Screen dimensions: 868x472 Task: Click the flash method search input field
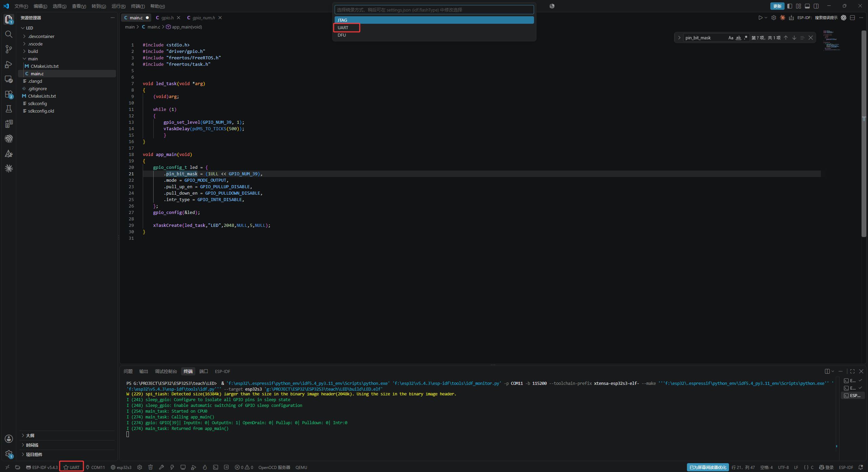tap(434, 10)
